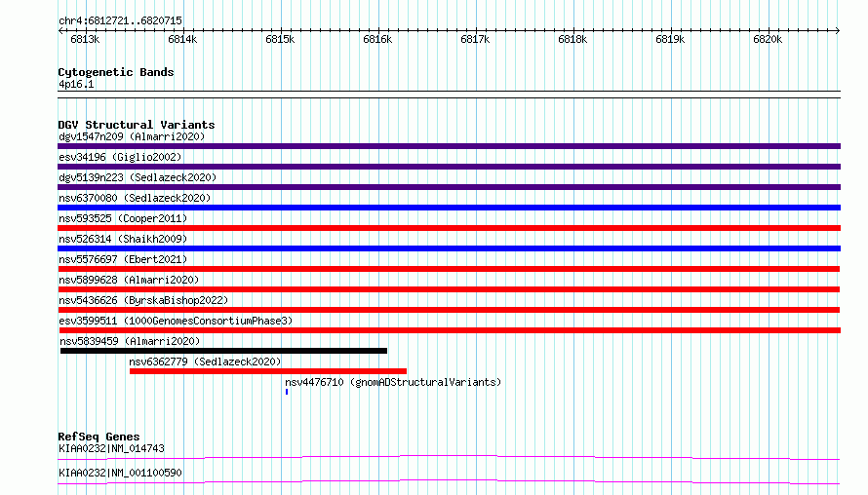This screenshot has height=495, width=868.
Task: Select the dgv5139n223 purple bar
Action: pyautogui.click(x=449, y=187)
